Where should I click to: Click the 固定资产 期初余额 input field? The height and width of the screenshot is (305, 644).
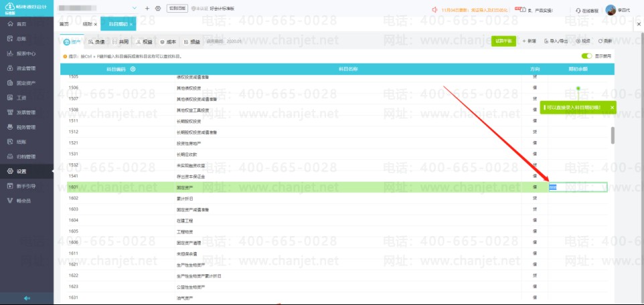(578, 187)
